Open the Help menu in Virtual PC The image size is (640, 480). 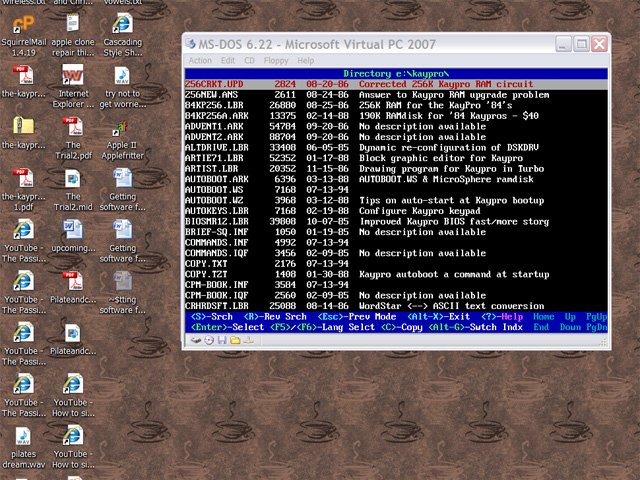(306, 60)
